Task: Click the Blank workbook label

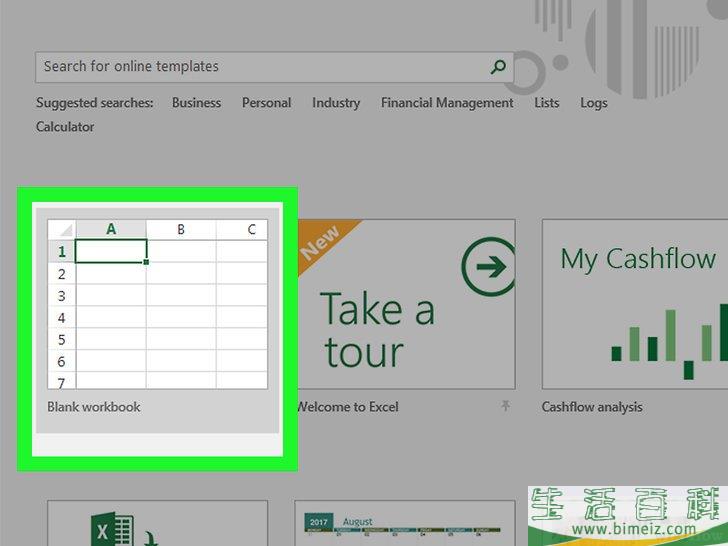Action: [94, 407]
